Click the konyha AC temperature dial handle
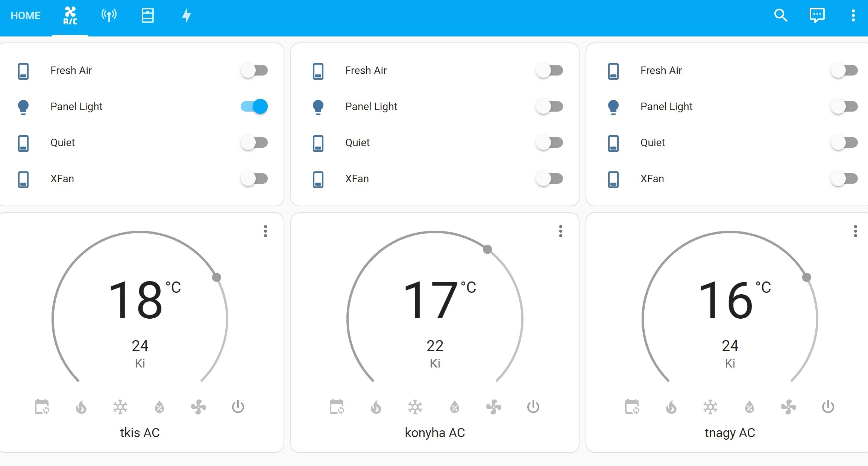The height and width of the screenshot is (466, 868). point(487,249)
